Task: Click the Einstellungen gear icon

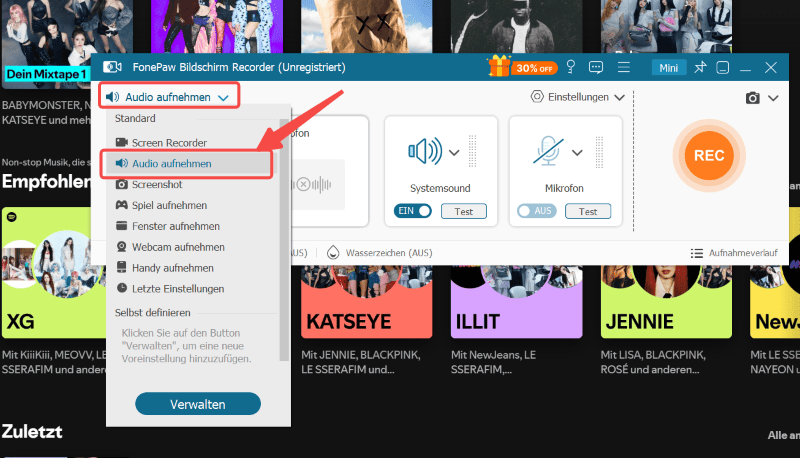Action: point(537,96)
